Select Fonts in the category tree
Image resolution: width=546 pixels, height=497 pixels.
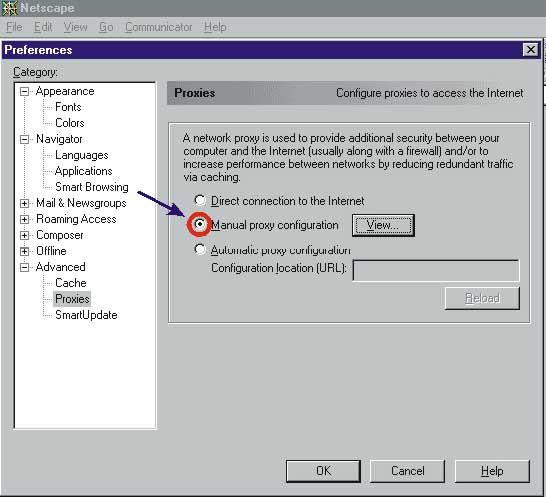point(68,107)
